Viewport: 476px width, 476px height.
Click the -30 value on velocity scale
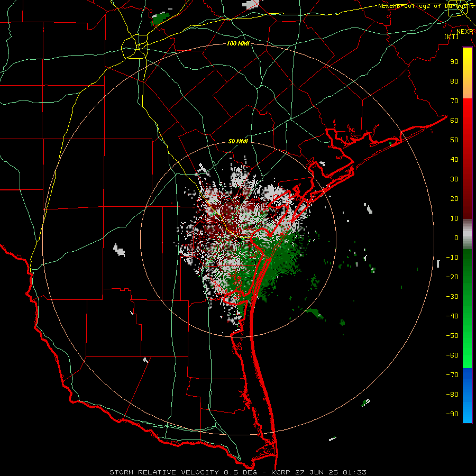[452, 297]
